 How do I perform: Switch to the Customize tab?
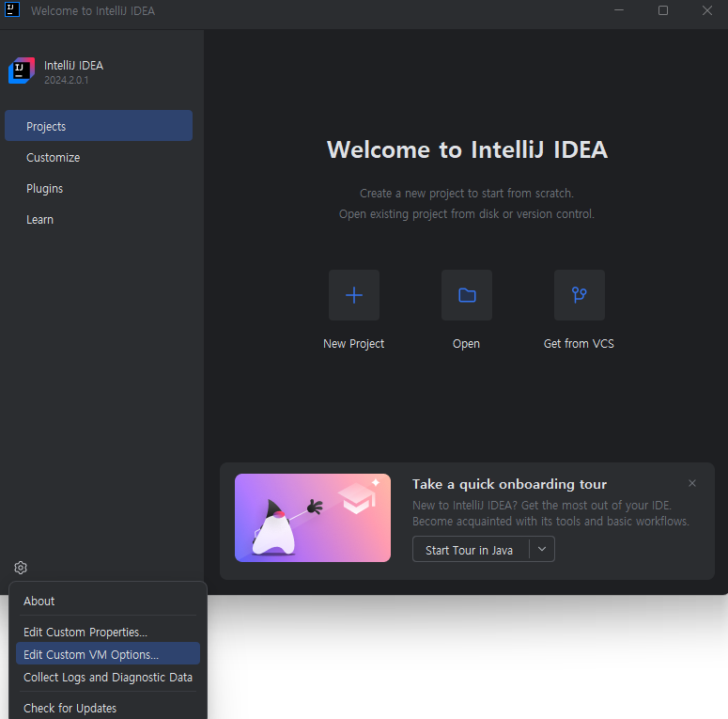pos(99,158)
